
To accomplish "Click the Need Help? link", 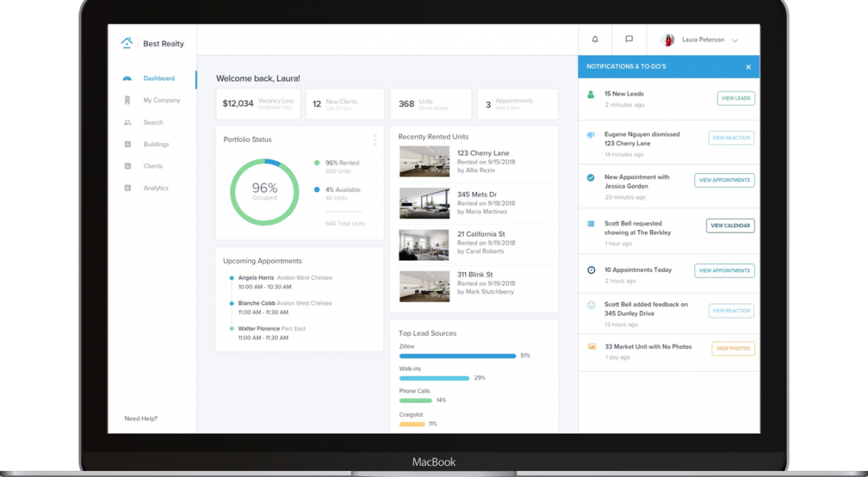I will [x=141, y=419].
